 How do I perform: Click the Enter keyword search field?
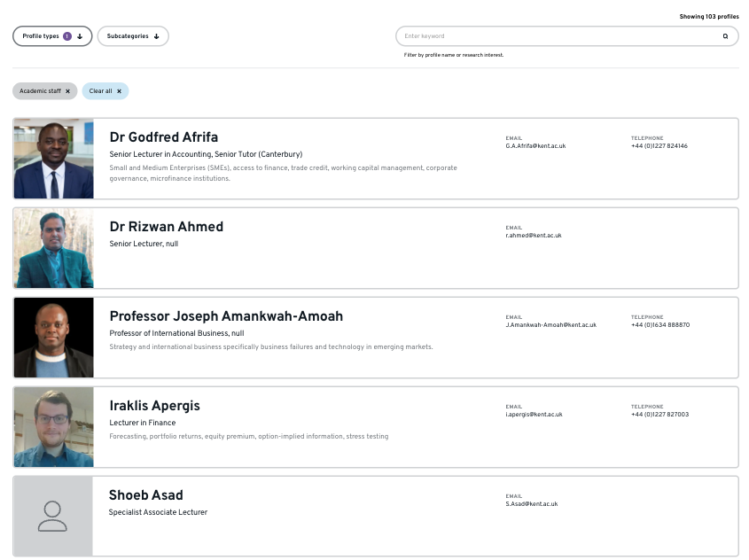pos(558,36)
